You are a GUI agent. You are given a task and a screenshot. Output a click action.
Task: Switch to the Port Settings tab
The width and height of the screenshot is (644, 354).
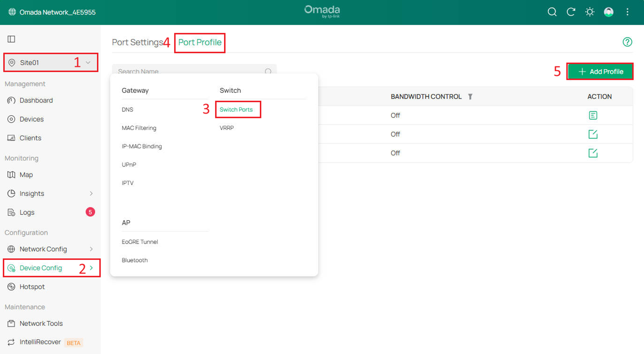137,42
